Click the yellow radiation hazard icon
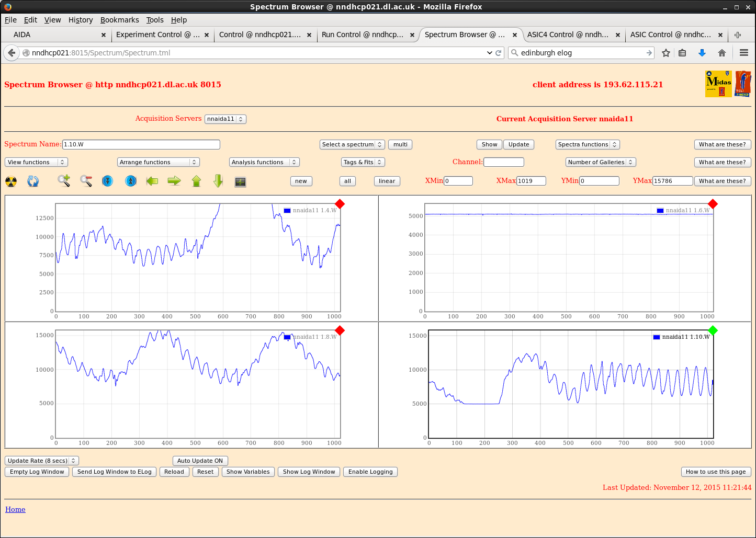Screen dimensions: 756x538 tap(11, 181)
